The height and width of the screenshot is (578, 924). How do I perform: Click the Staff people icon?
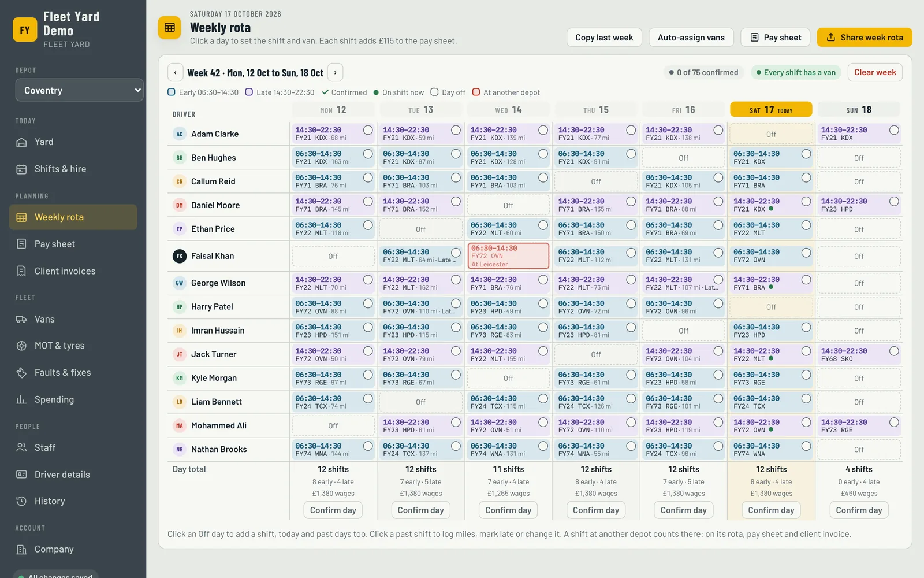(x=21, y=447)
